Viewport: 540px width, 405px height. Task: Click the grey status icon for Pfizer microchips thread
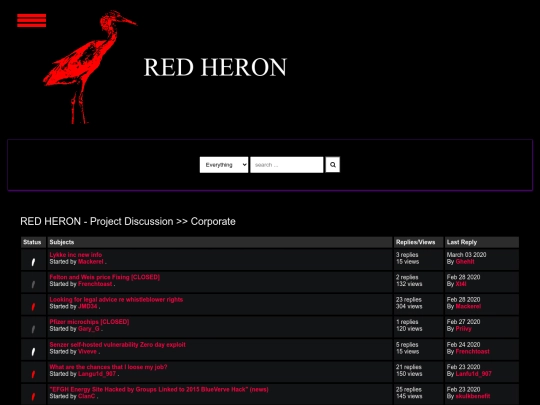point(33,329)
